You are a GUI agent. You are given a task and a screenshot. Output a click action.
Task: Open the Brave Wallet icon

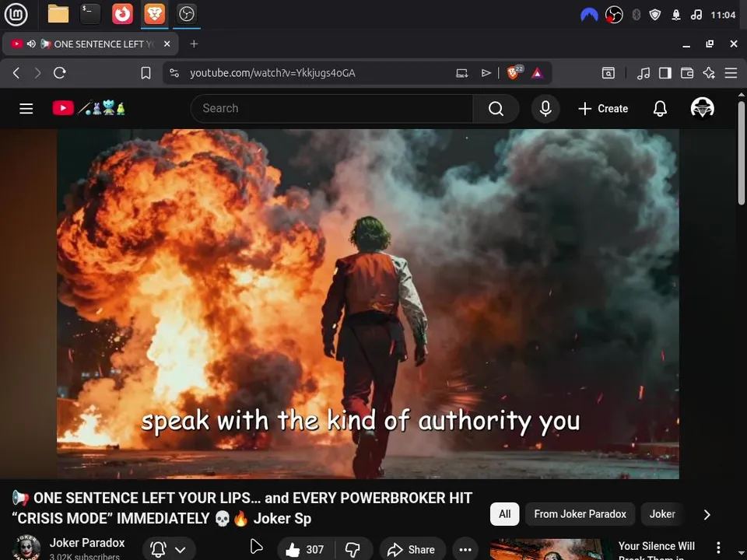687,73
